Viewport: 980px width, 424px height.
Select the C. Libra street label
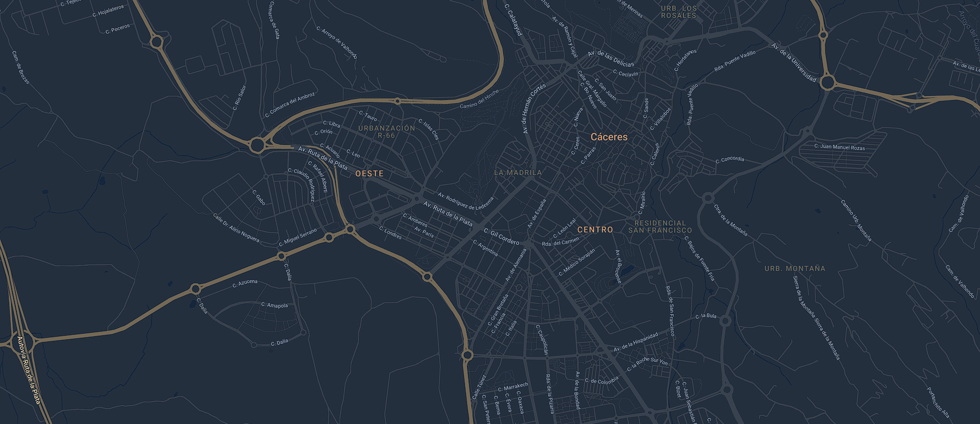332,123
